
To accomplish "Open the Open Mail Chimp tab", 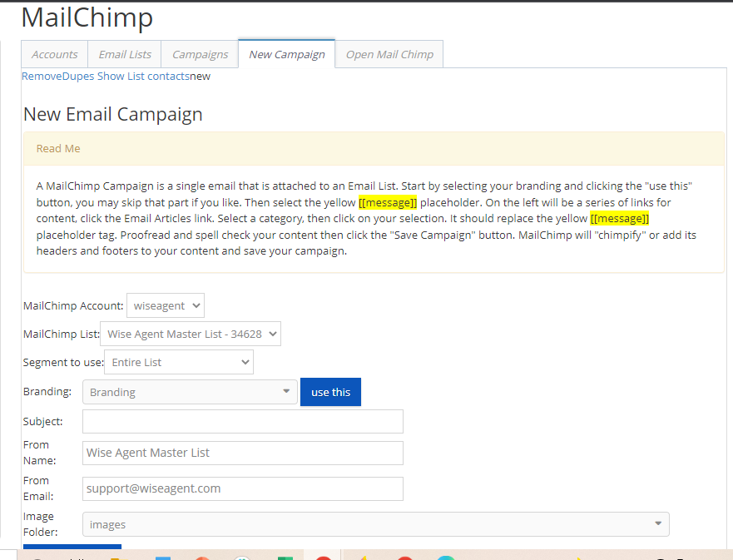I will [389, 54].
